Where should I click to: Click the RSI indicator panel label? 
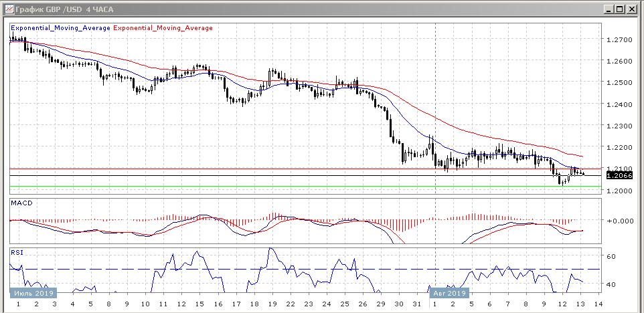click(x=17, y=252)
